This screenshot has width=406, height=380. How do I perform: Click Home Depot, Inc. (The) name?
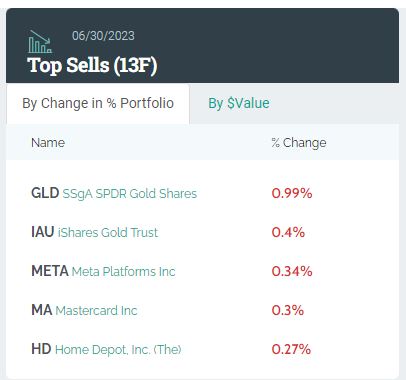pos(118,350)
